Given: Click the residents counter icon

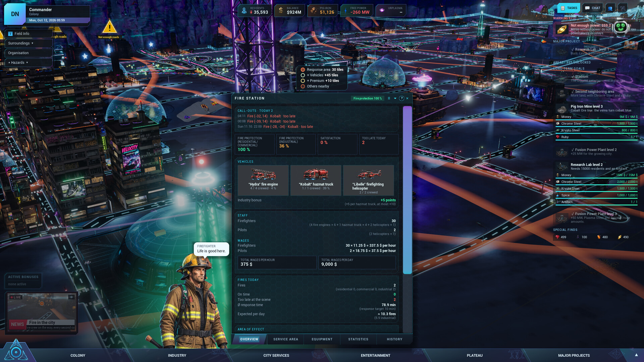Looking at the screenshot, I should pos(244,10).
